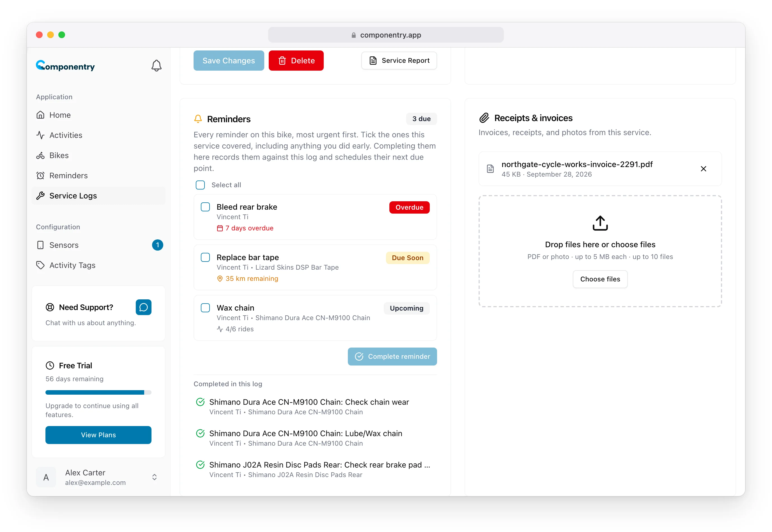This screenshot has height=532, width=772.
Task: Expand the Alex Carter account switcher
Action: (99, 477)
